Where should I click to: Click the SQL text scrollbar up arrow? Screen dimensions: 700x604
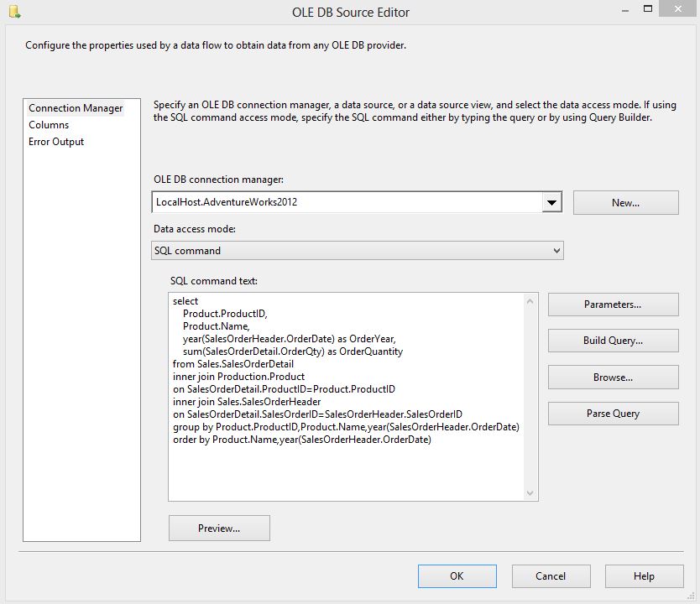point(530,301)
